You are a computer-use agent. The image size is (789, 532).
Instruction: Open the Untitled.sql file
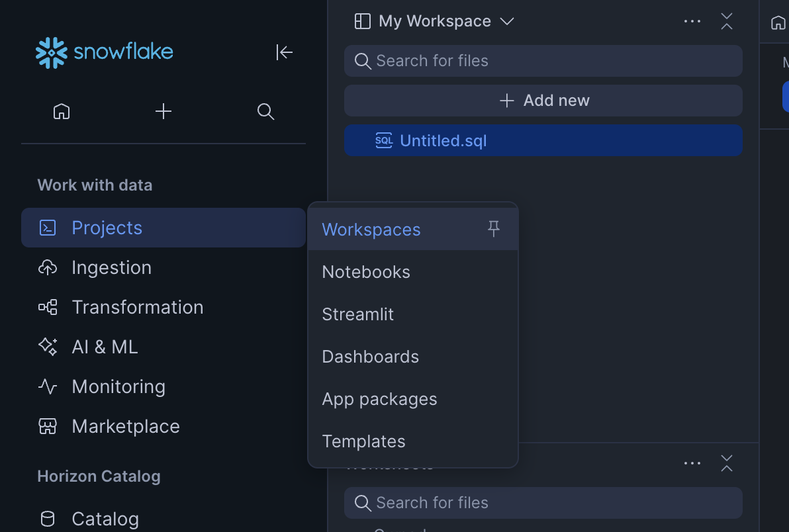click(443, 141)
